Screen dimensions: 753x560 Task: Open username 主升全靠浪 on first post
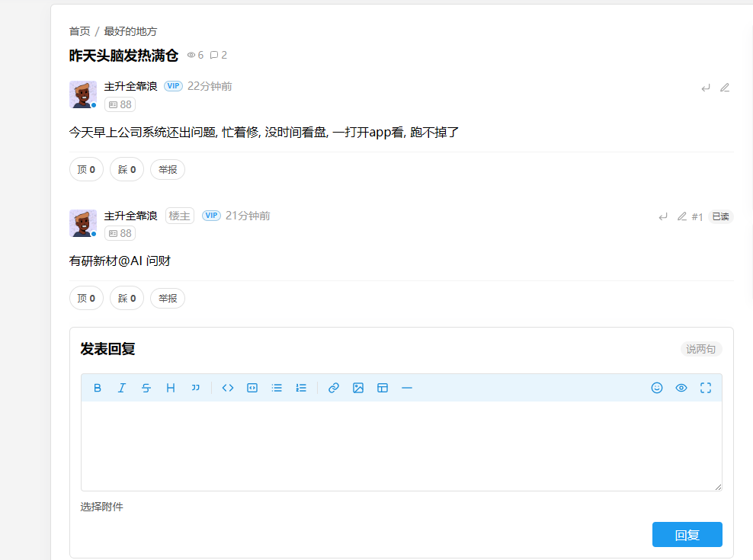click(x=130, y=86)
